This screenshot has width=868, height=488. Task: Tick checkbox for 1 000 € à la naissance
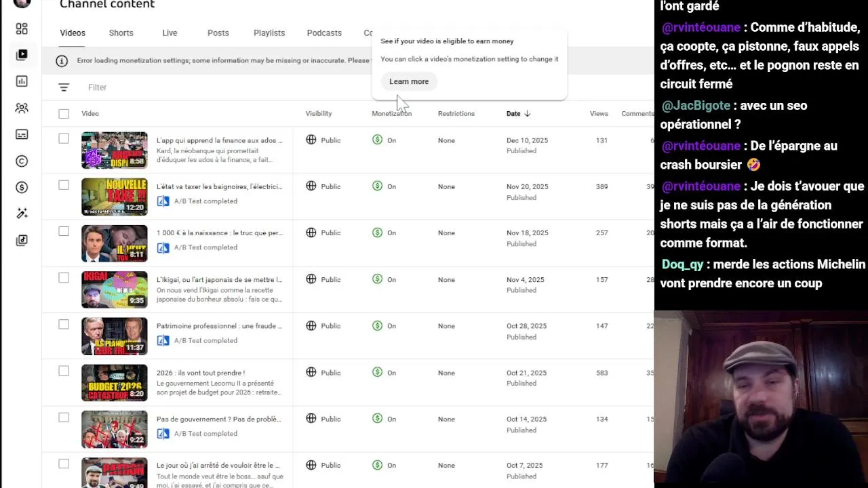(x=64, y=231)
